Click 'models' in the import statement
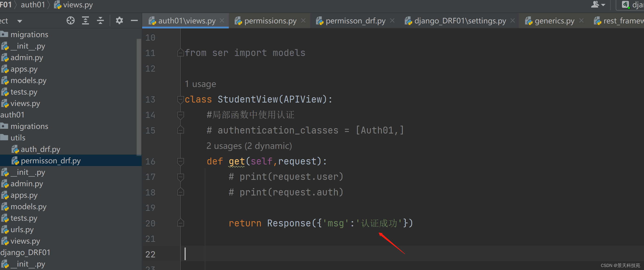644x270 pixels. 289,53
